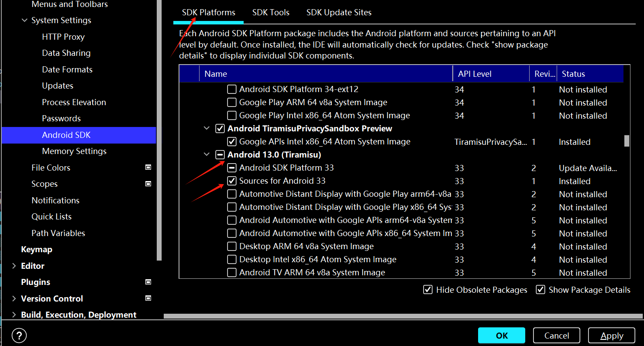
Task: Open Date Formats settings
Action: [x=67, y=69]
